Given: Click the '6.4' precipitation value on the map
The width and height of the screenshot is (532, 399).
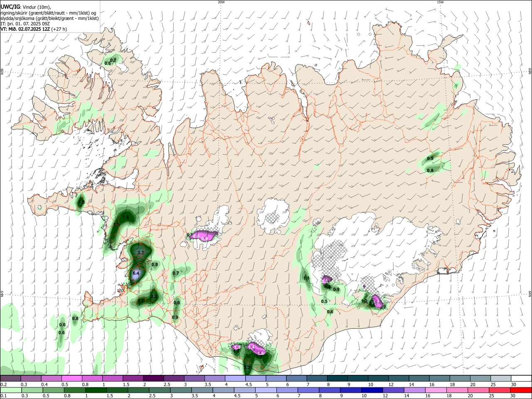Looking at the screenshot, I should tap(136, 273).
